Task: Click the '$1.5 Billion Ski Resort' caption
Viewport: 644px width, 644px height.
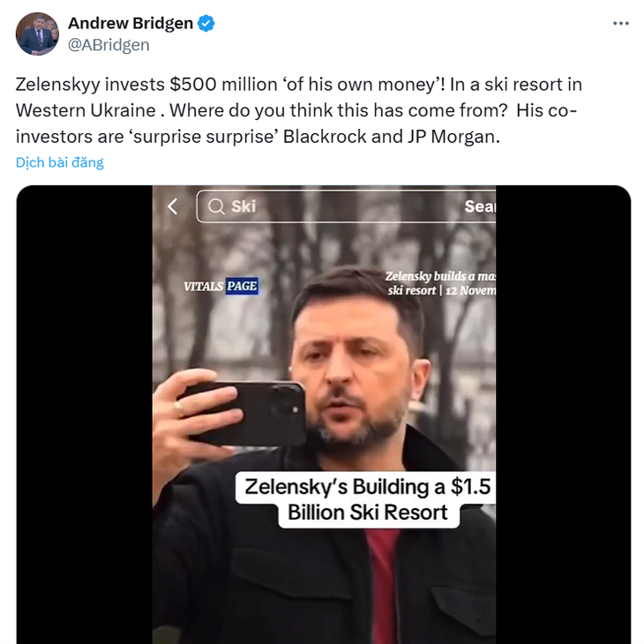Action: point(365,499)
